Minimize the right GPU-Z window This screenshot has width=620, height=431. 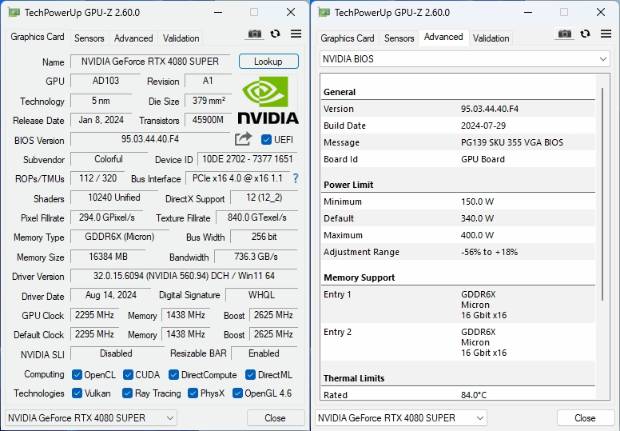(x=528, y=12)
